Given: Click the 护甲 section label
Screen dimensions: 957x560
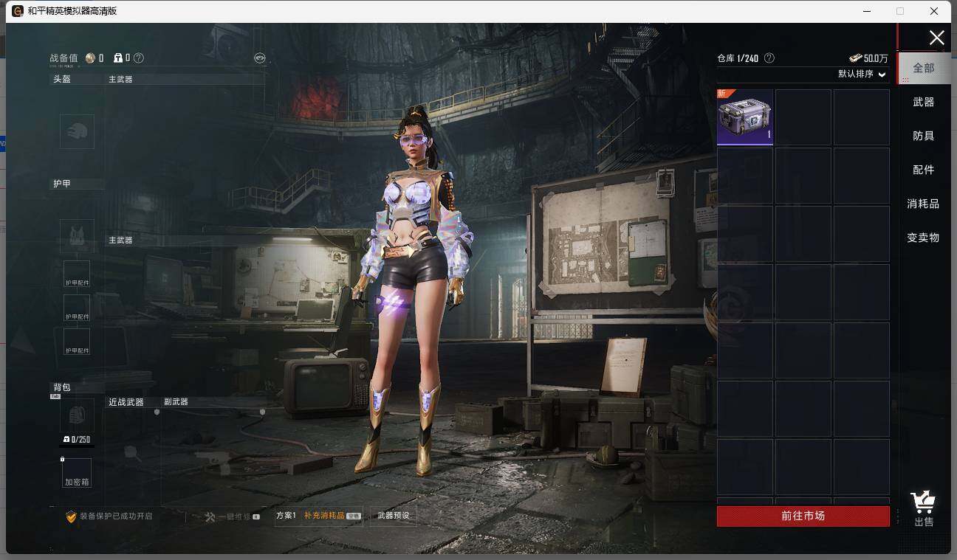Looking at the screenshot, I should [x=61, y=184].
